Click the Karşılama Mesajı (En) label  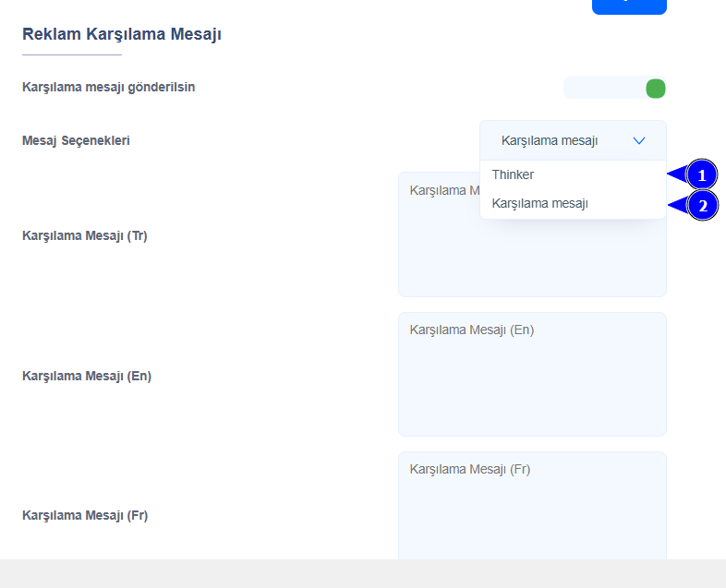point(87,376)
